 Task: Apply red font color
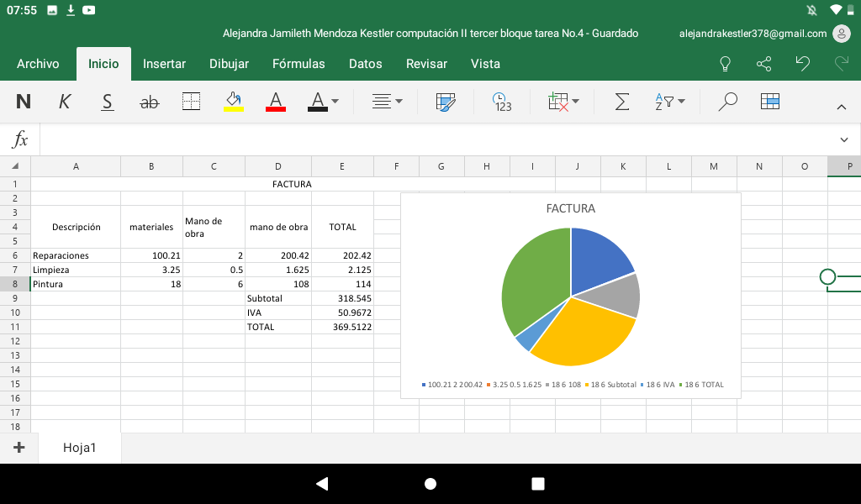[x=276, y=102]
